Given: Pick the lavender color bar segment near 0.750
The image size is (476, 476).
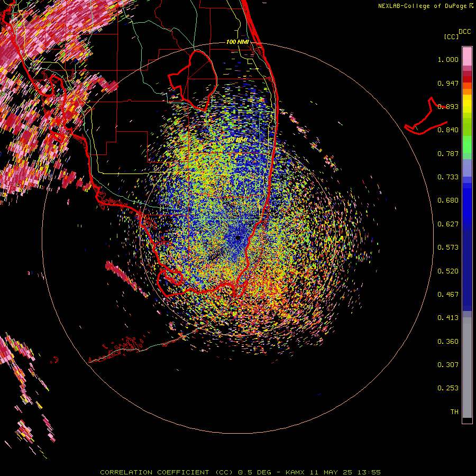Looking at the screenshot, I should pos(467,168).
